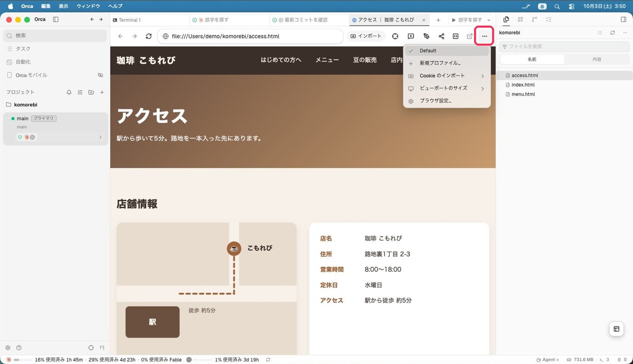This screenshot has height=364, width=633.
Task: Switch file search to 名前 mode
Action: pos(532,59)
